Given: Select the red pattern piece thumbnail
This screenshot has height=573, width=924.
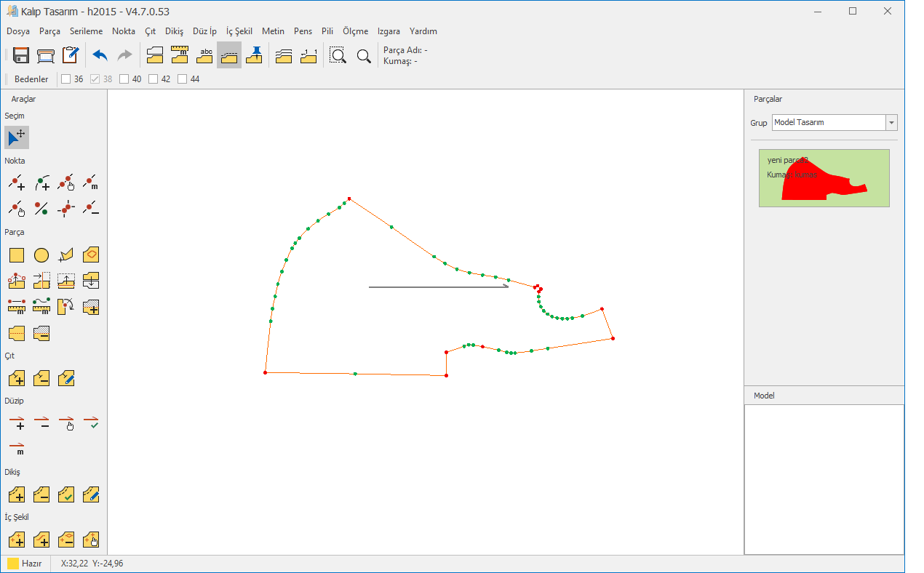Looking at the screenshot, I should [824, 178].
